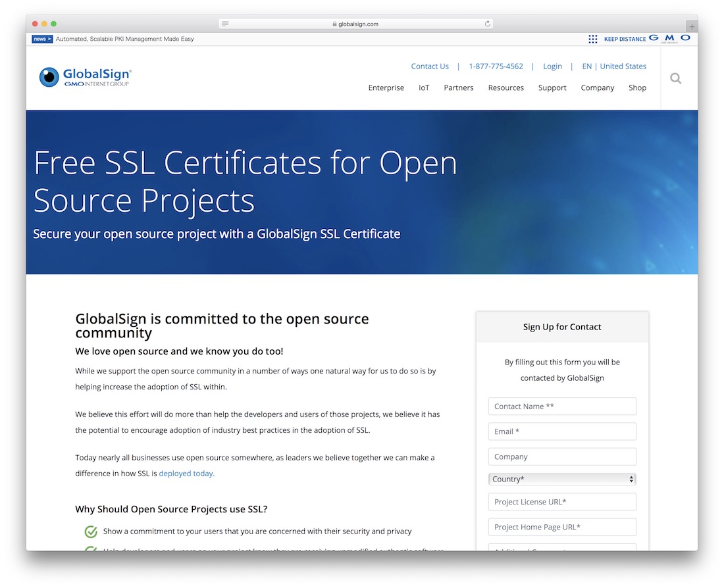Click the GlobalSign logo

point(86,77)
